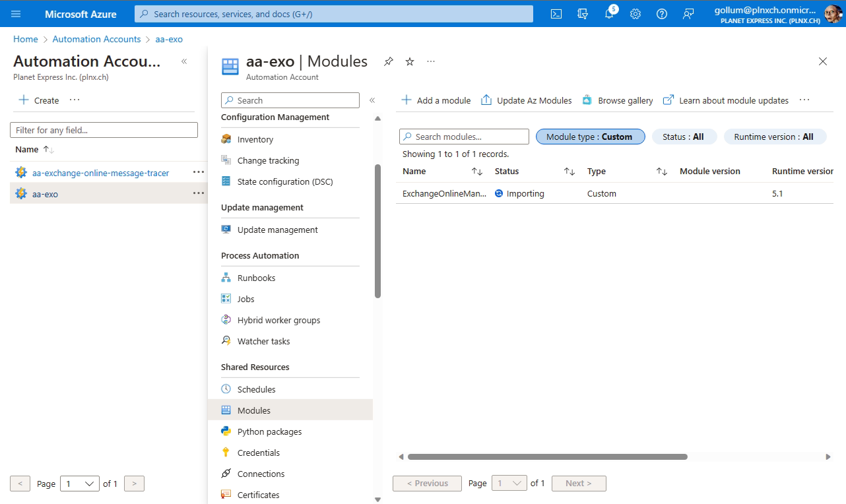846x504 pixels.
Task: Open the feedback icon in header
Action: (x=688, y=14)
